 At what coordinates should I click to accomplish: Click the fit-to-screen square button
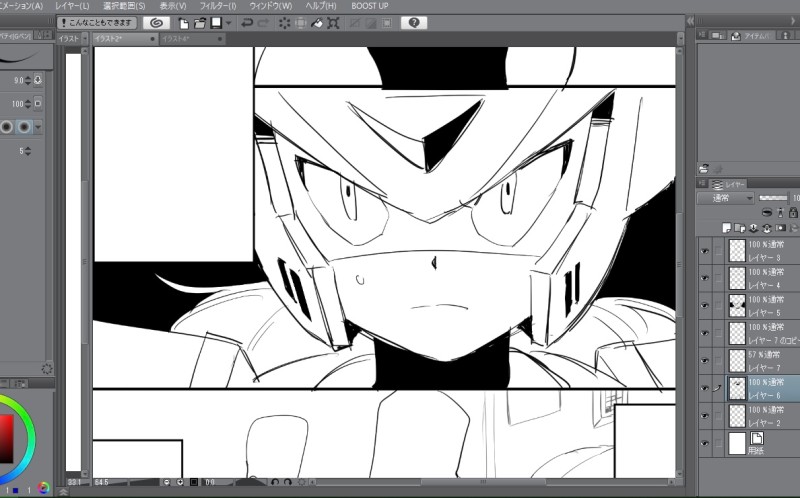pos(194,482)
